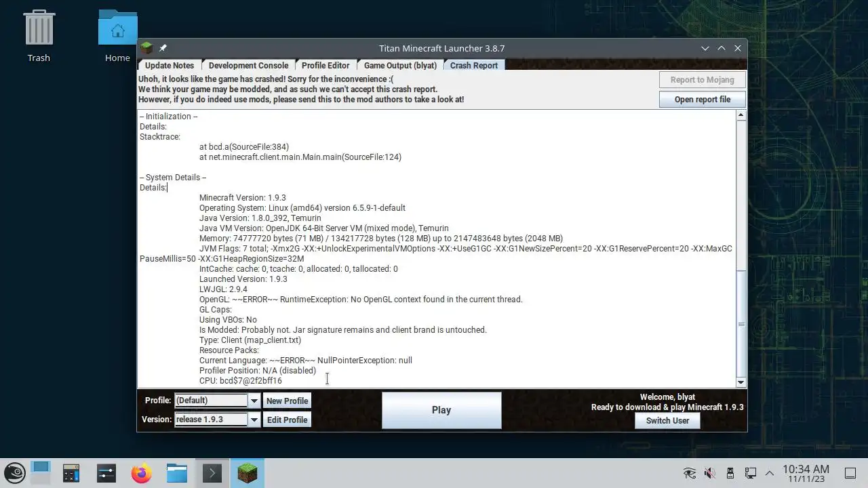Open the Version dropdown arrow
The height and width of the screenshot is (488, 868).
[254, 420]
